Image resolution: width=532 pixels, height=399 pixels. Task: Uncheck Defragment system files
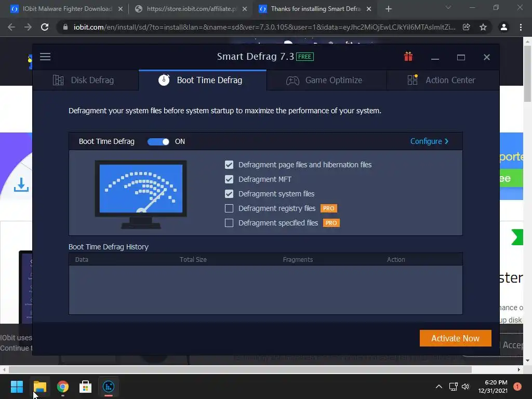click(229, 194)
